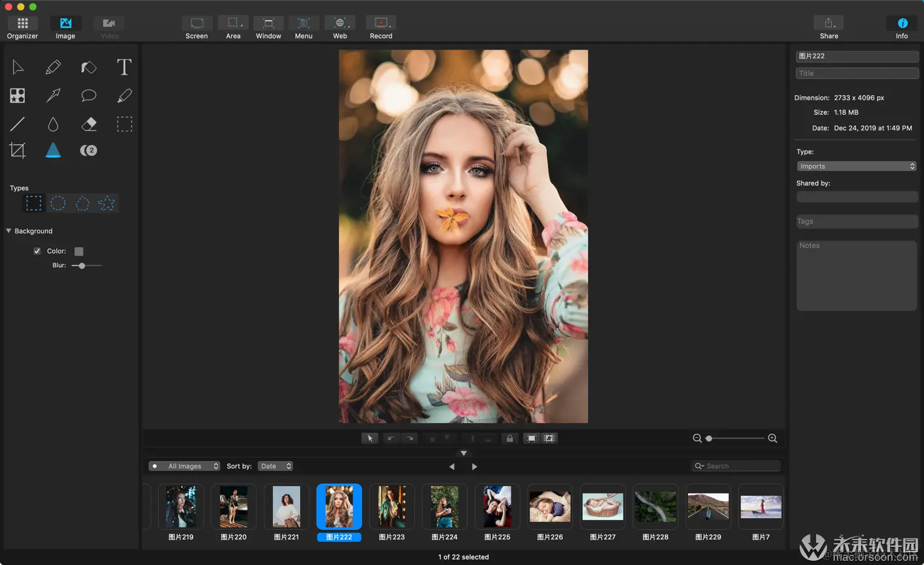Choose the Arrow annotation tool
The image size is (924, 565).
(x=53, y=95)
